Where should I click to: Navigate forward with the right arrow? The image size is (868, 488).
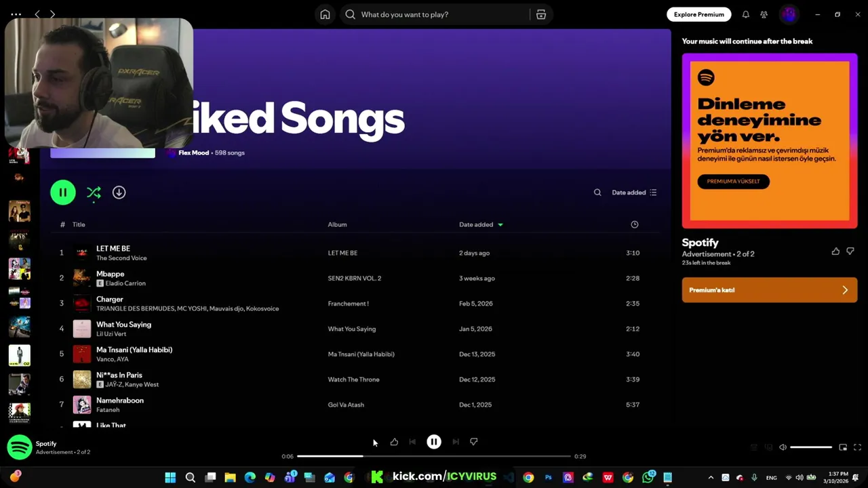(52, 14)
